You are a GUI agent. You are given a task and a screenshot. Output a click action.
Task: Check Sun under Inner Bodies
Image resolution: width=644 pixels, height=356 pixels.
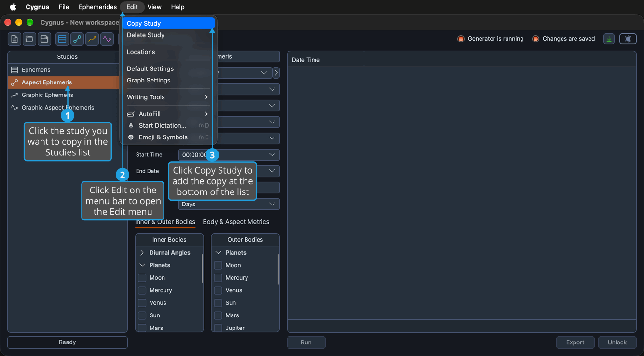click(x=142, y=315)
